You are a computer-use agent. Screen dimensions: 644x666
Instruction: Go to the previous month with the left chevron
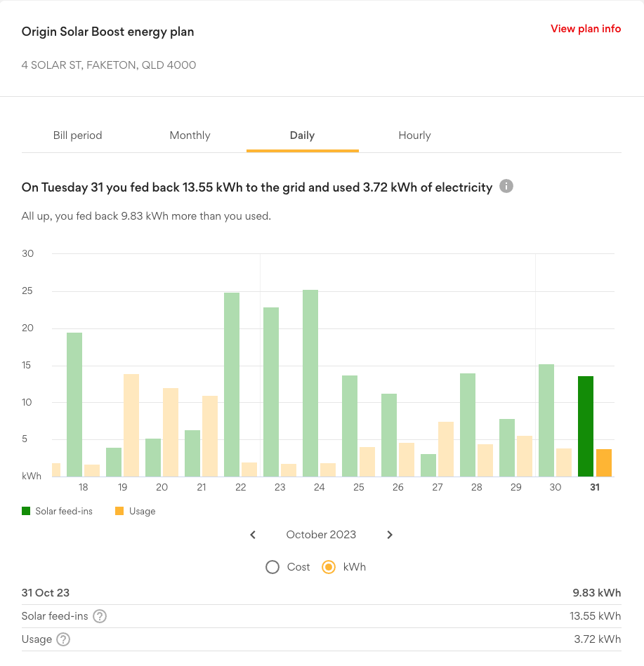point(253,535)
